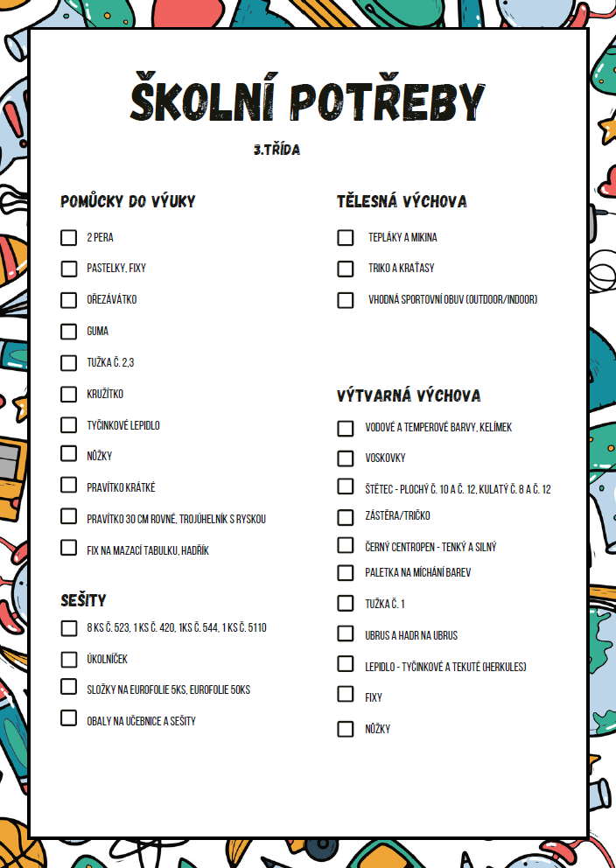The width and height of the screenshot is (616, 868).
Task: Tick the PASTELKY, FIXY checkbox
Action: pyautogui.click(x=68, y=269)
